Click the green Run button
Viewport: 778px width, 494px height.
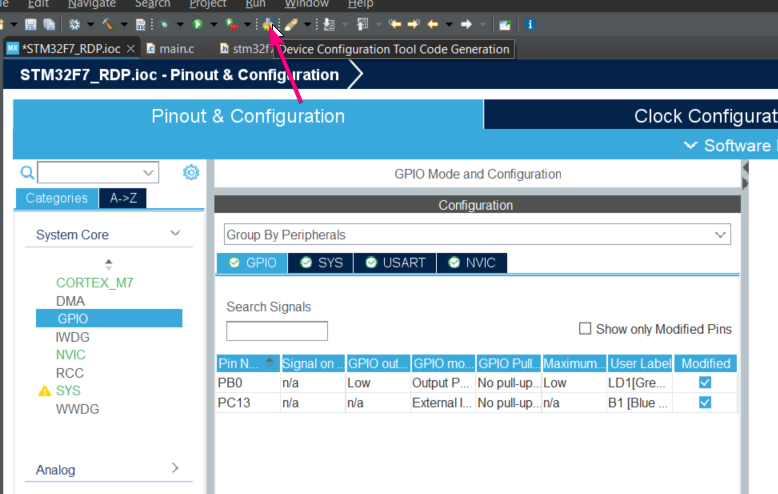point(197,24)
